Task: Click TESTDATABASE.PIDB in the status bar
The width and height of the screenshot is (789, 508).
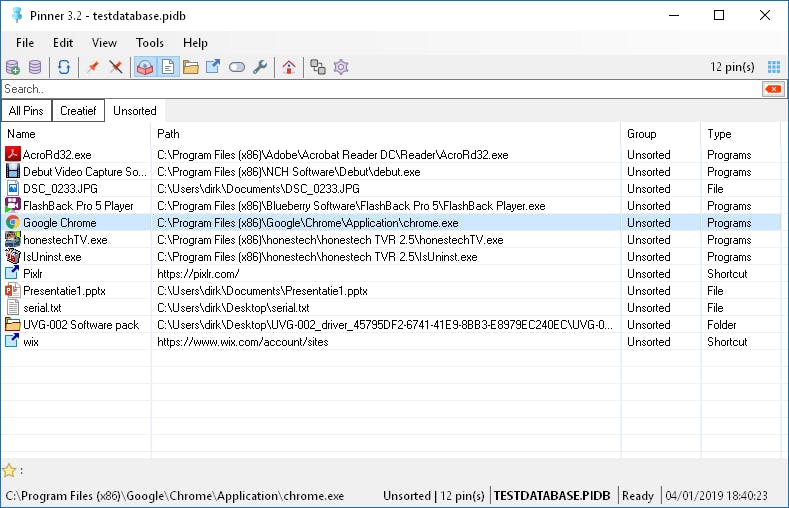Action: [552, 496]
